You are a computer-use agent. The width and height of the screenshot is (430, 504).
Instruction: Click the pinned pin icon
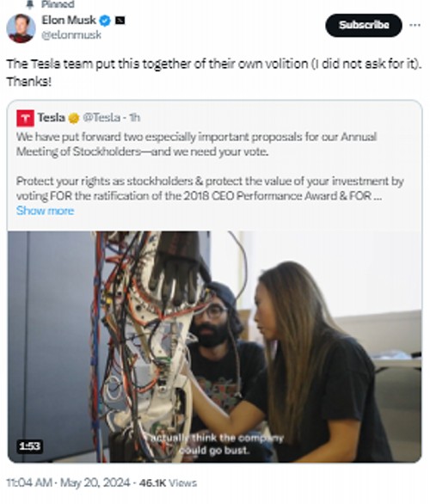pos(30,4)
